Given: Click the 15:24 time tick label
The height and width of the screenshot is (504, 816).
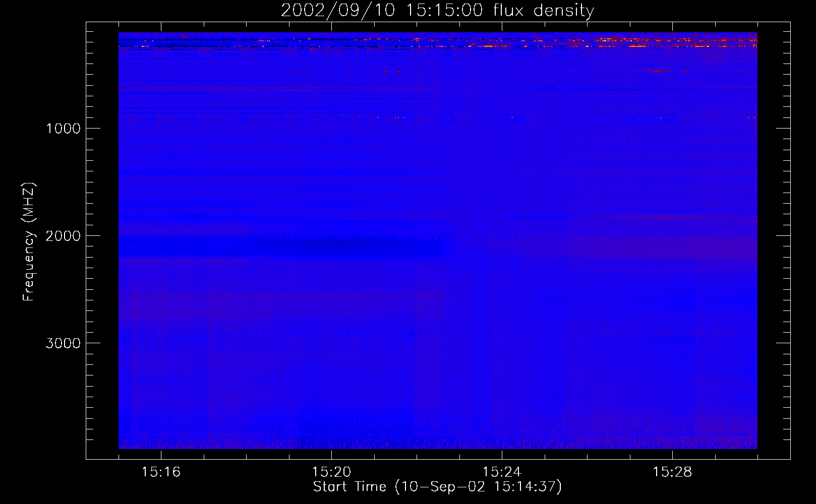Looking at the screenshot, I should (502, 472).
